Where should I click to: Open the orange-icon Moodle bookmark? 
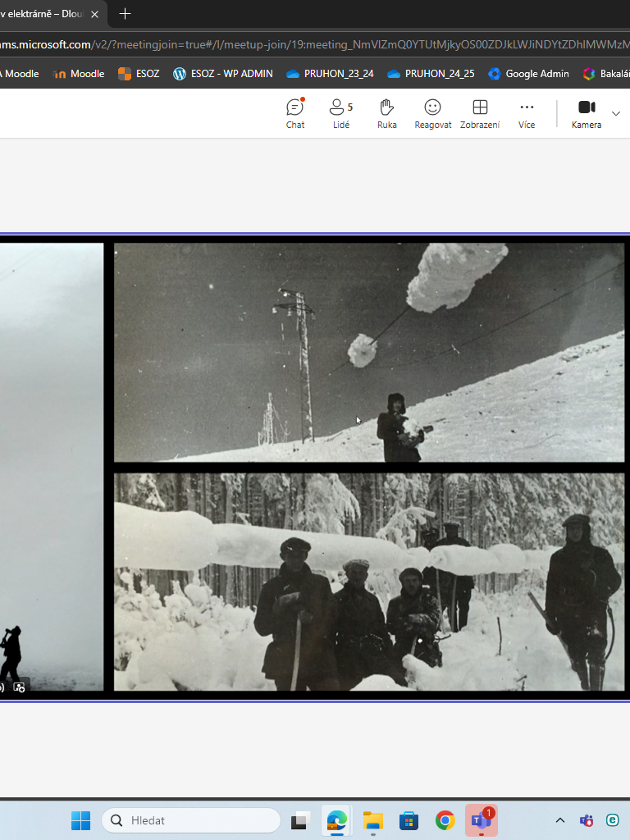79,74
